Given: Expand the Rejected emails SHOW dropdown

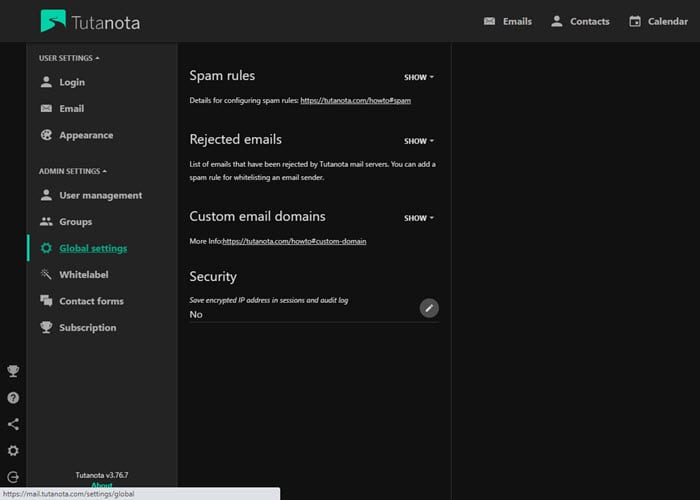Looking at the screenshot, I should pos(419,141).
